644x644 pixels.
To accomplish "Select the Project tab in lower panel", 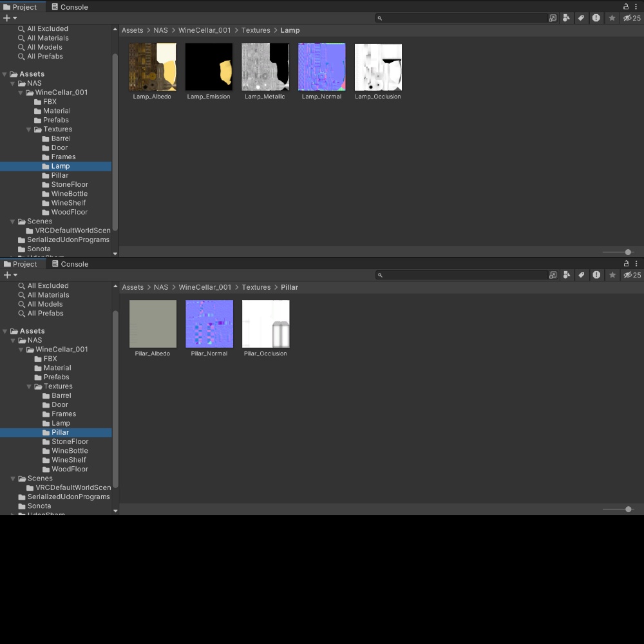I will (x=21, y=264).
